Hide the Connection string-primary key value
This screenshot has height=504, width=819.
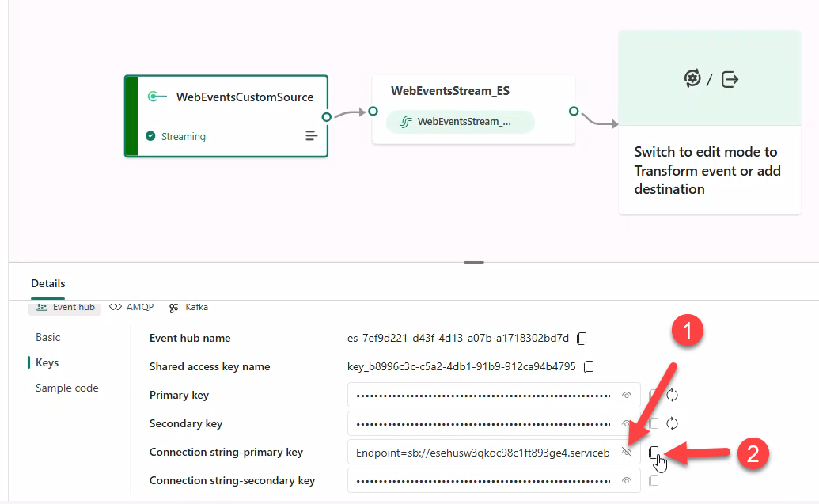pyautogui.click(x=626, y=452)
